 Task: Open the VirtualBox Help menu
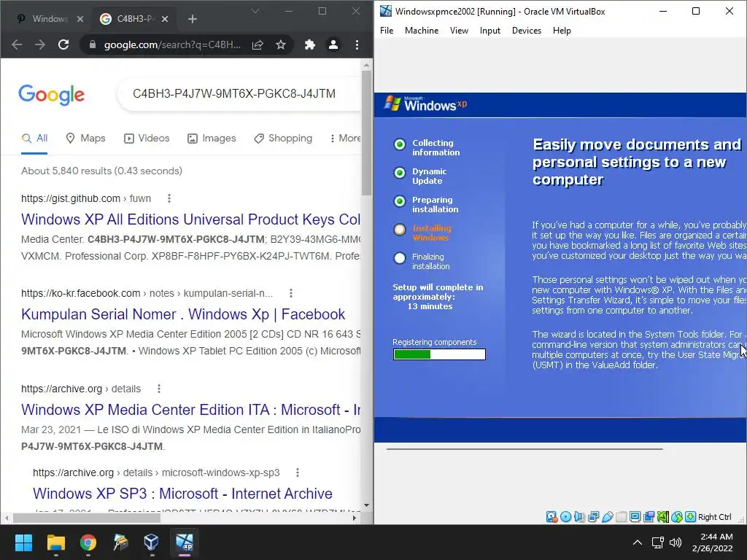coord(562,31)
